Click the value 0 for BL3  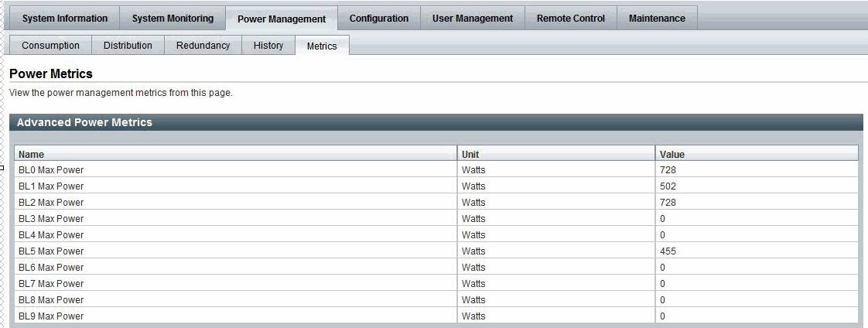click(663, 218)
